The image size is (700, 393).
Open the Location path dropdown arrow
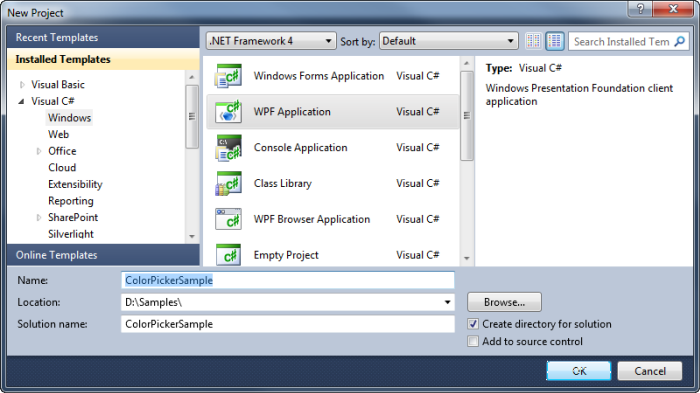(447, 302)
